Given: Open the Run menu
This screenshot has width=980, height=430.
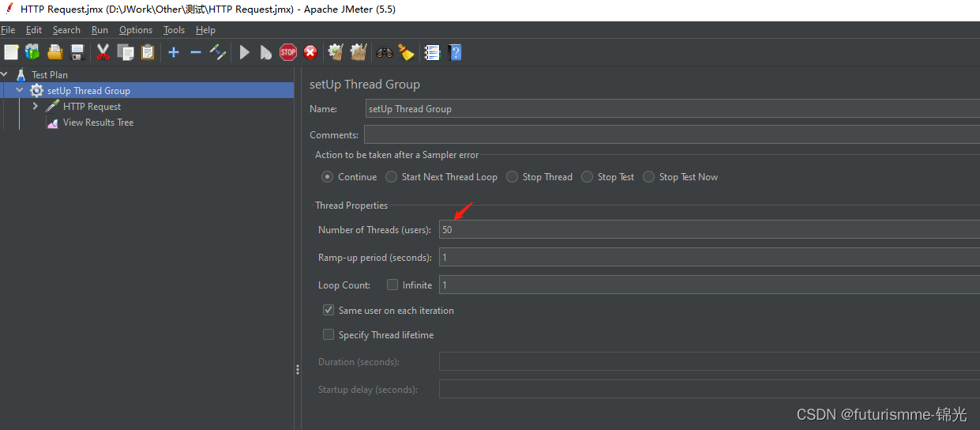Looking at the screenshot, I should [100, 30].
